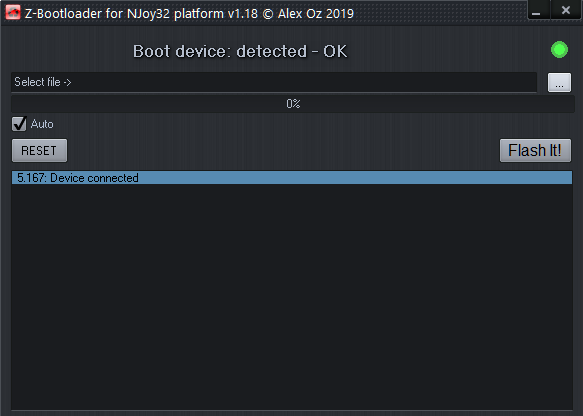The height and width of the screenshot is (416, 583).
Task: Click inside the Select file path field
Action: [274, 82]
